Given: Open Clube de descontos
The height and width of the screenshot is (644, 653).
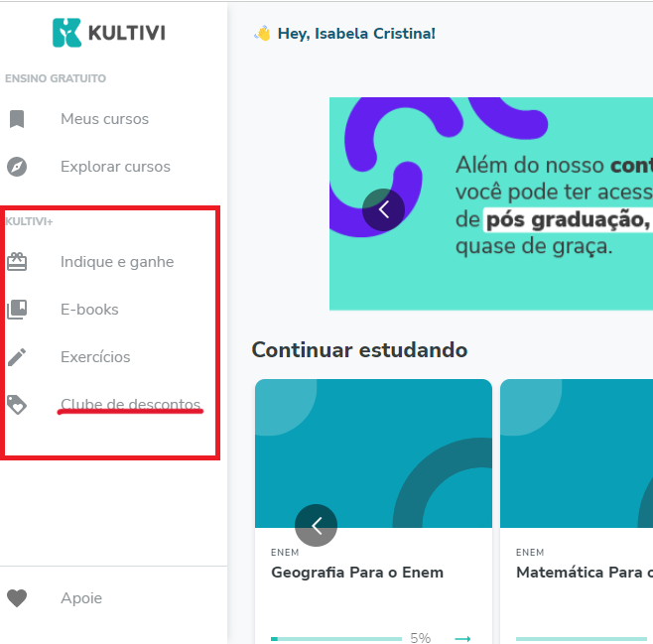Looking at the screenshot, I should (x=130, y=404).
